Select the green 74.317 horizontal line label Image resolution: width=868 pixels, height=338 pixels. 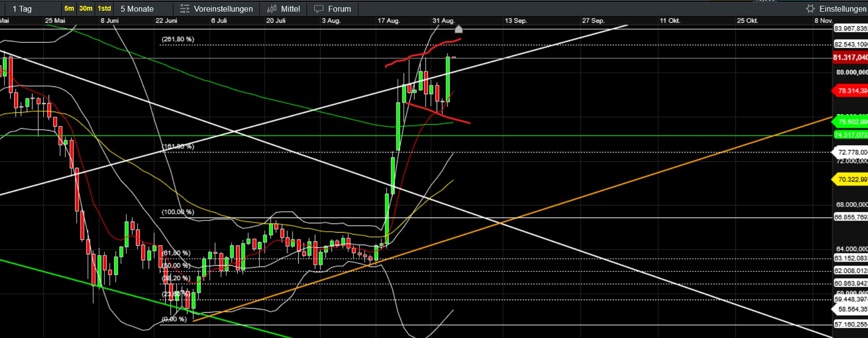851,135
